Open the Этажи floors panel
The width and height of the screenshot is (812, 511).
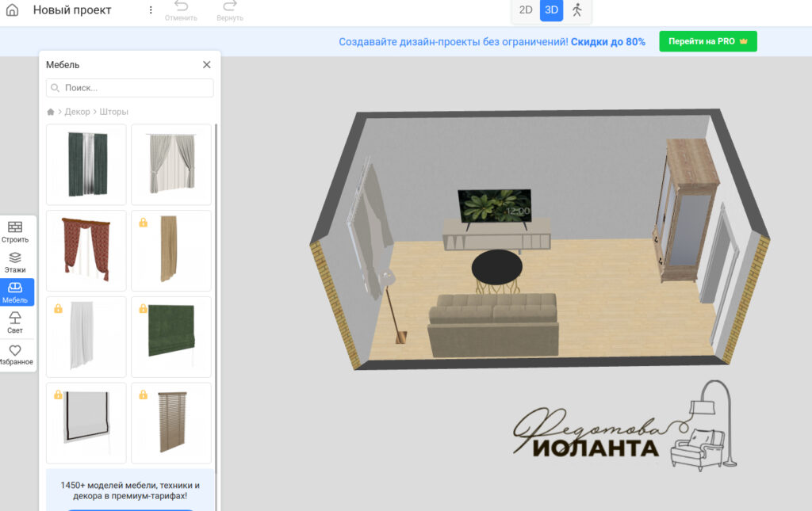(x=15, y=262)
